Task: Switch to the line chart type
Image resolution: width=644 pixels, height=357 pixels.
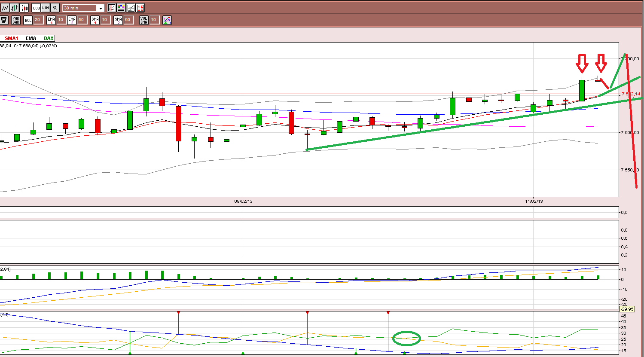Action: [x=5, y=8]
